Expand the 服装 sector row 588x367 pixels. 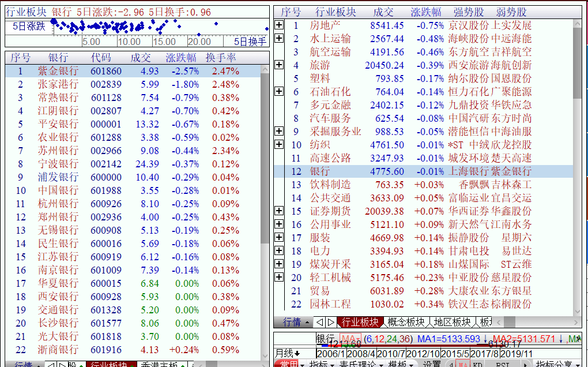tap(279, 237)
